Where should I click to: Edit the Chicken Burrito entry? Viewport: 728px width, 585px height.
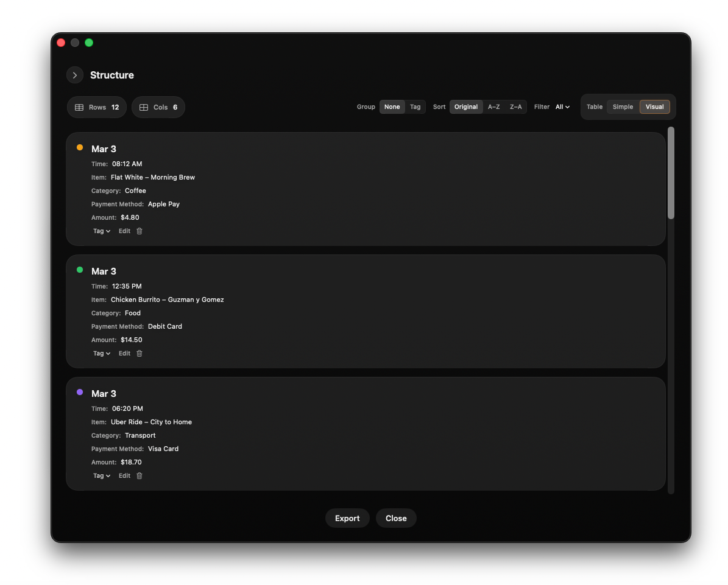[124, 354]
